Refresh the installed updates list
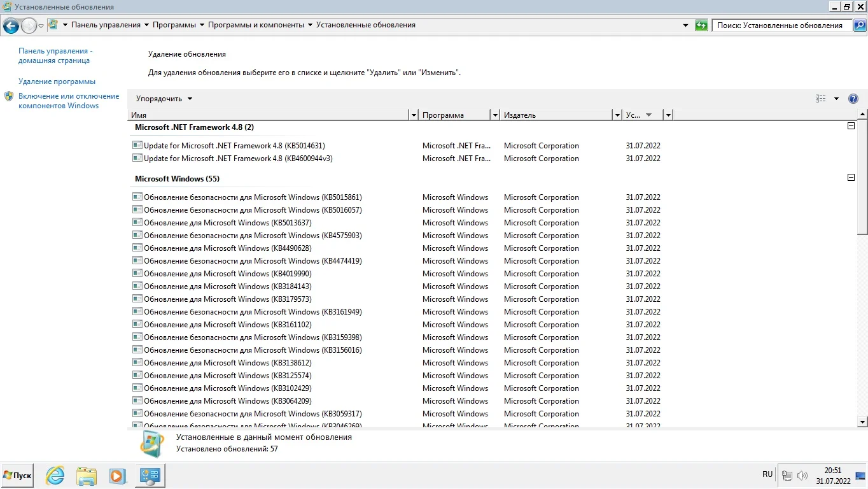The height and width of the screenshot is (489, 868). point(701,25)
